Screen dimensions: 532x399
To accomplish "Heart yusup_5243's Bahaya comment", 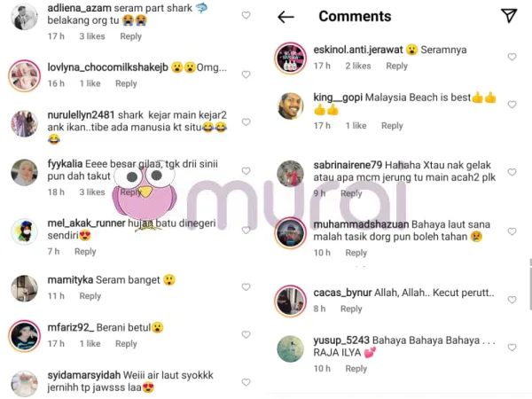I will (x=512, y=347).
